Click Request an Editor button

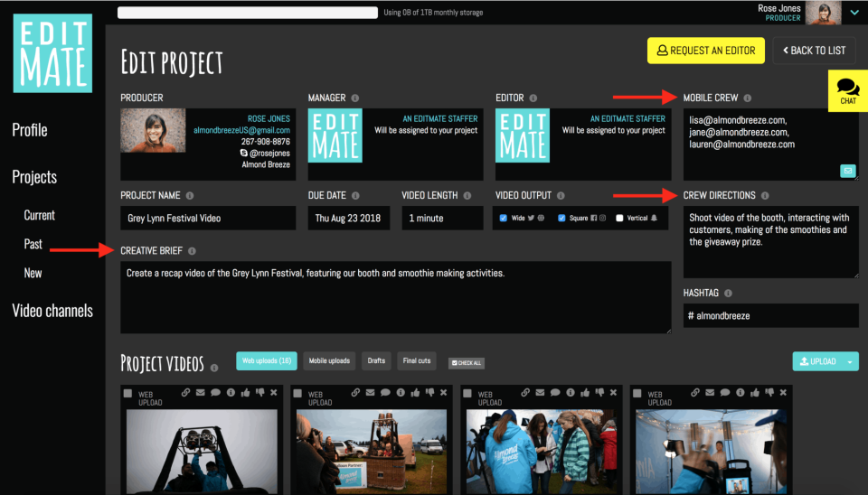tap(706, 51)
